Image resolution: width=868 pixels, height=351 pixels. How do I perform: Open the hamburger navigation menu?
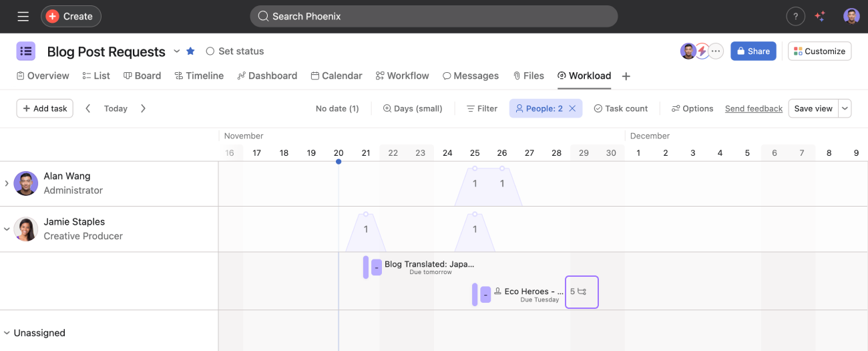click(x=23, y=16)
